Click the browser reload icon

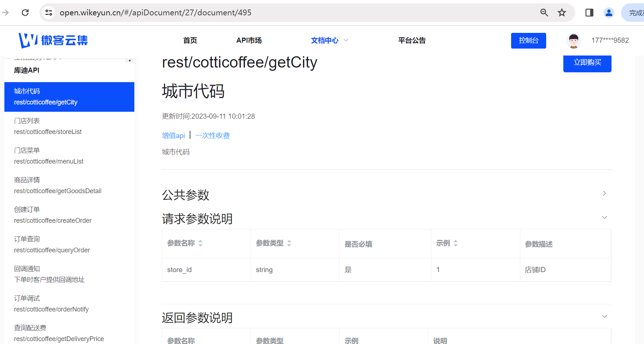[x=25, y=13]
